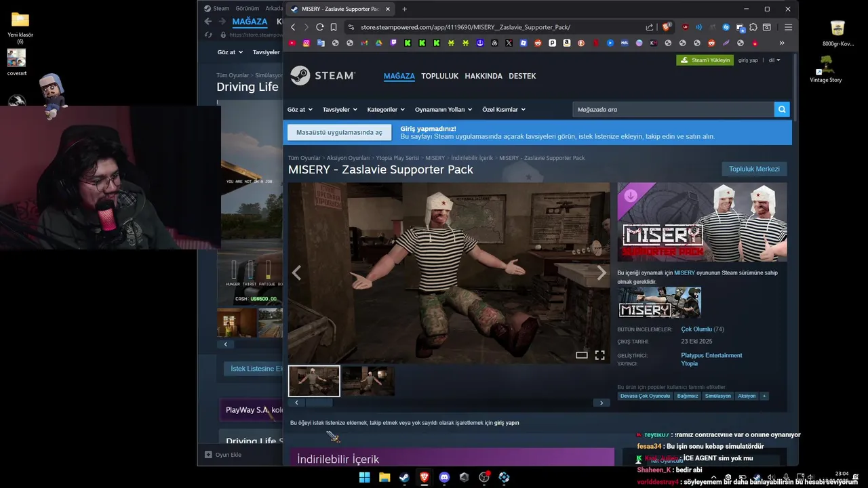Open a new browser tab
The image size is (868, 488).
point(404,9)
